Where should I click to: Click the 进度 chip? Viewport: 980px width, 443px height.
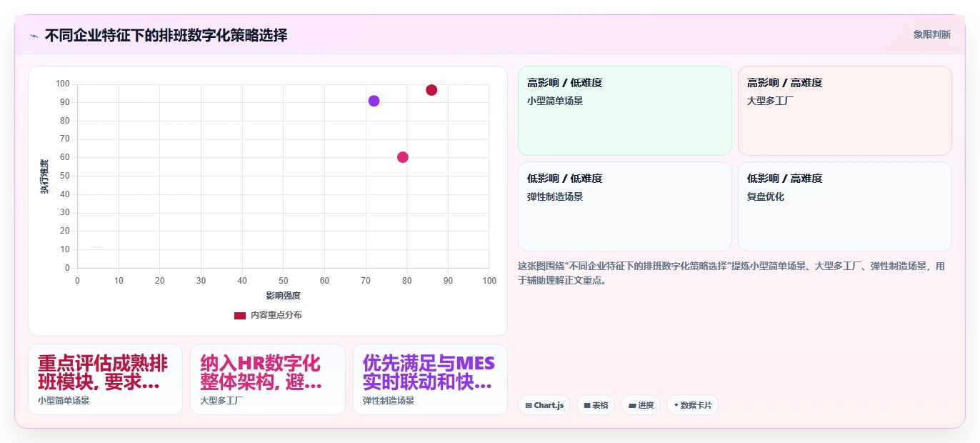coord(641,405)
